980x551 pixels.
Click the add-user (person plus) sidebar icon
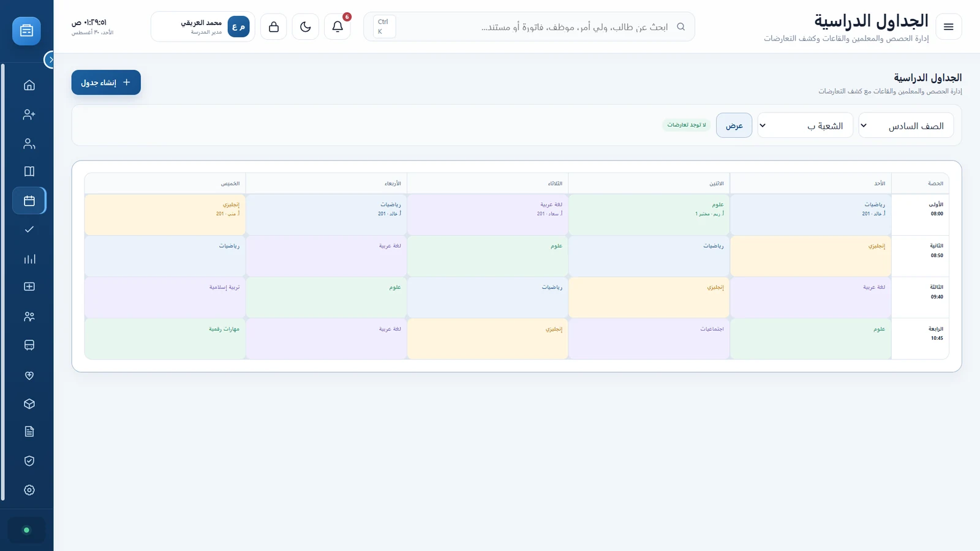29,114
